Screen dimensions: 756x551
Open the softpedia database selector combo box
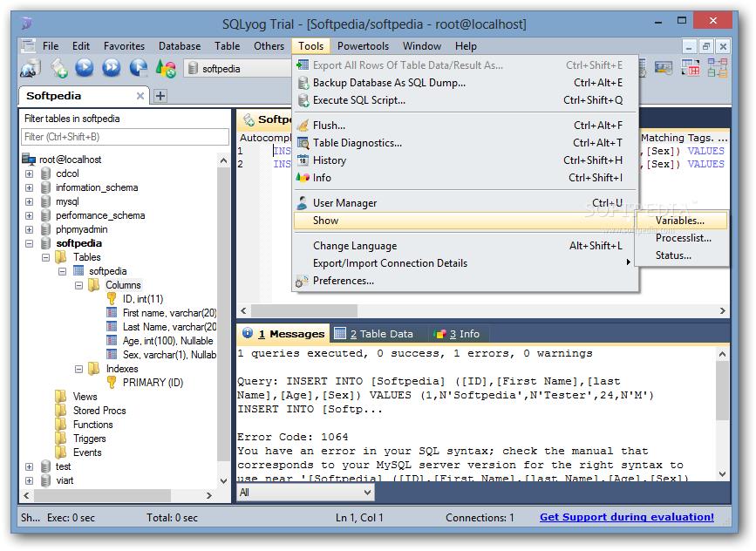tap(238, 69)
